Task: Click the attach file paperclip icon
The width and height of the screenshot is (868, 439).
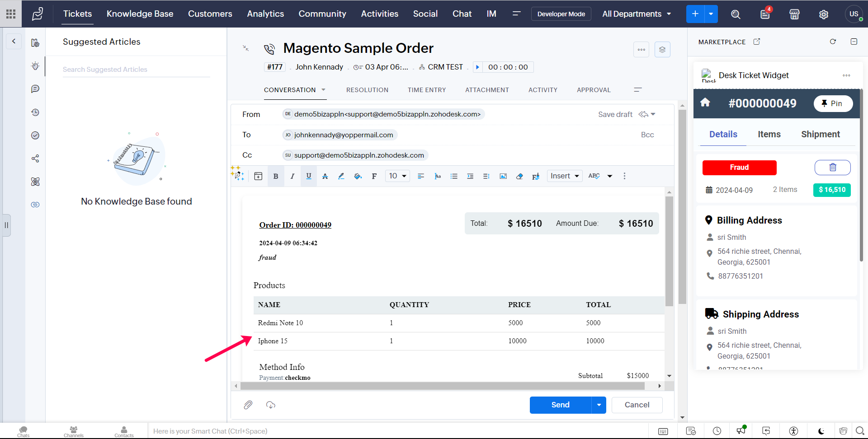Action: [248, 405]
